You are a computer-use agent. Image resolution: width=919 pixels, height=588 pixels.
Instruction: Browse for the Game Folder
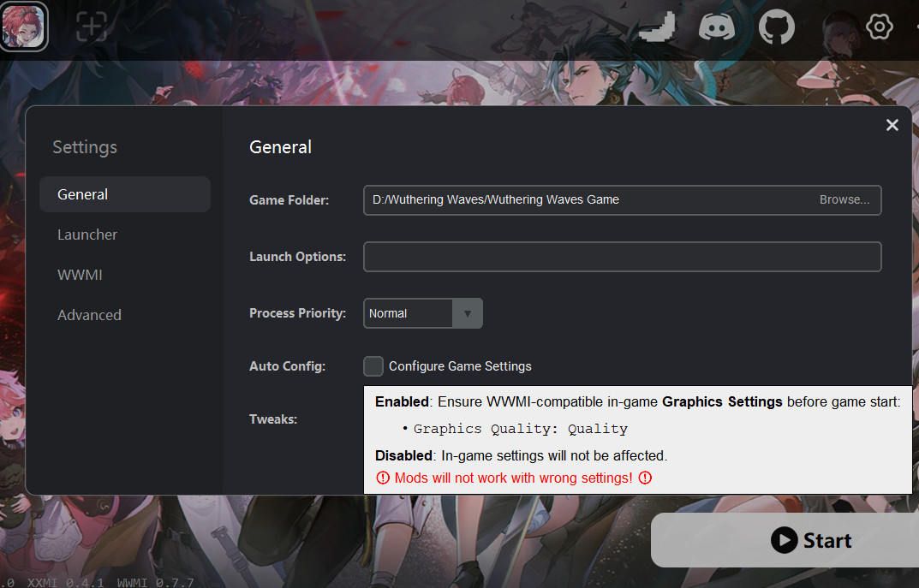[x=844, y=199]
